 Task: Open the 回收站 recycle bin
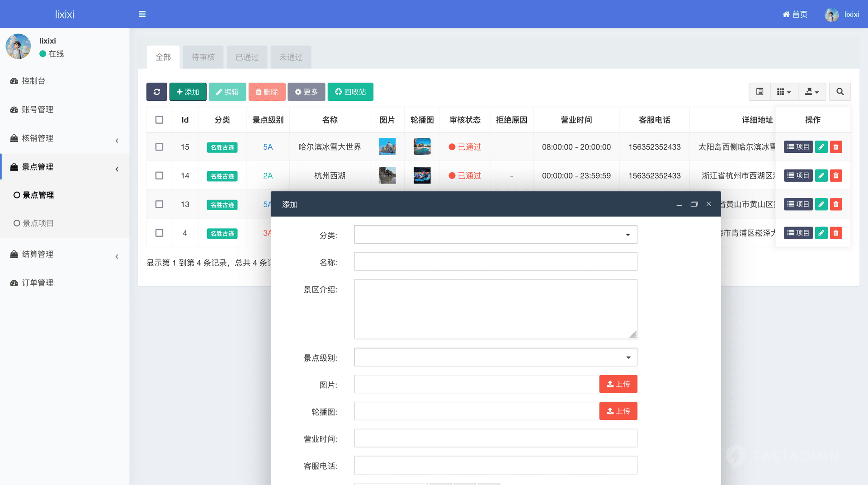click(350, 92)
